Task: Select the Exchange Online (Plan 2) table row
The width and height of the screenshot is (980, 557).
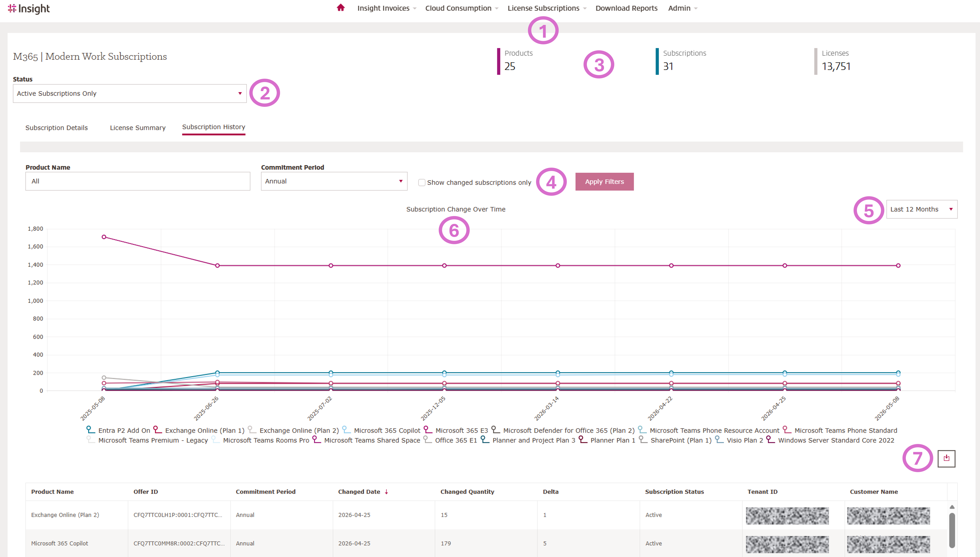Action: [x=486, y=515]
